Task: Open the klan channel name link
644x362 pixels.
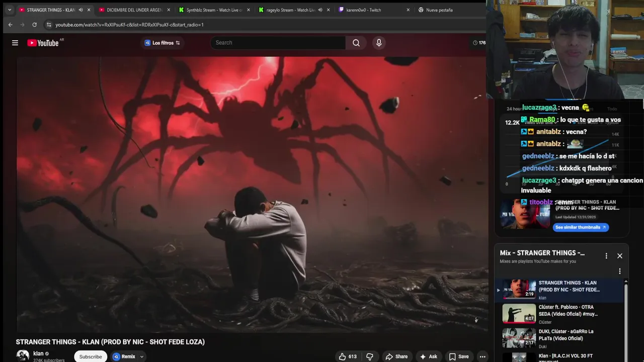Action: point(38,353)
